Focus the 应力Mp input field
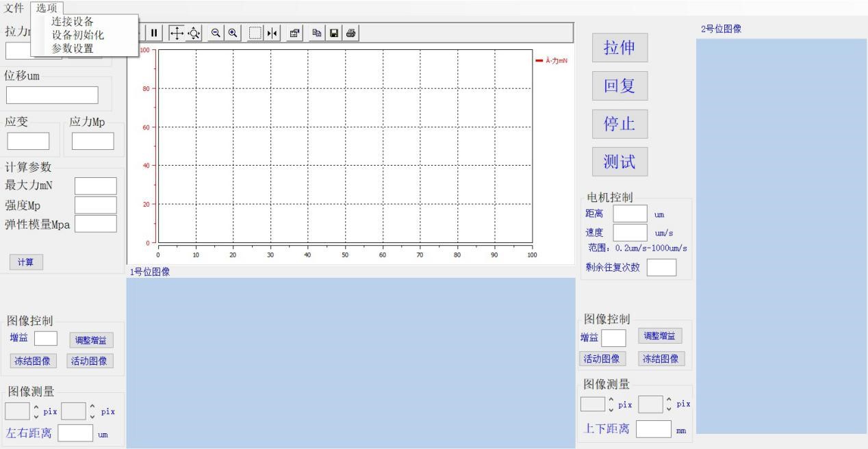 coord(92,141)
